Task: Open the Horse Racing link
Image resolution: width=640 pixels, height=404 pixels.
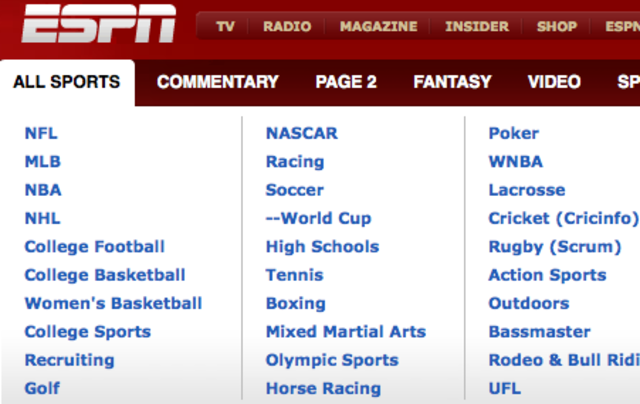Action: (324, 389)
